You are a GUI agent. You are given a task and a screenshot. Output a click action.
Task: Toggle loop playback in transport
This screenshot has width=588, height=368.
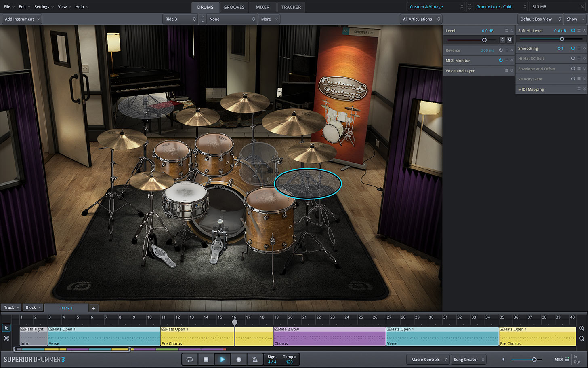coord(189,359)
